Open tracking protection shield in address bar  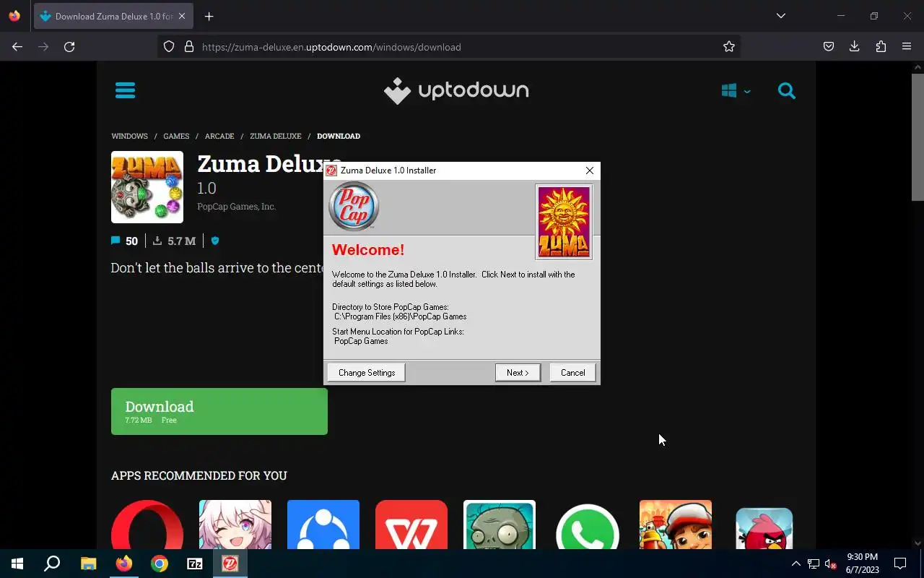[x=169, y=47]
